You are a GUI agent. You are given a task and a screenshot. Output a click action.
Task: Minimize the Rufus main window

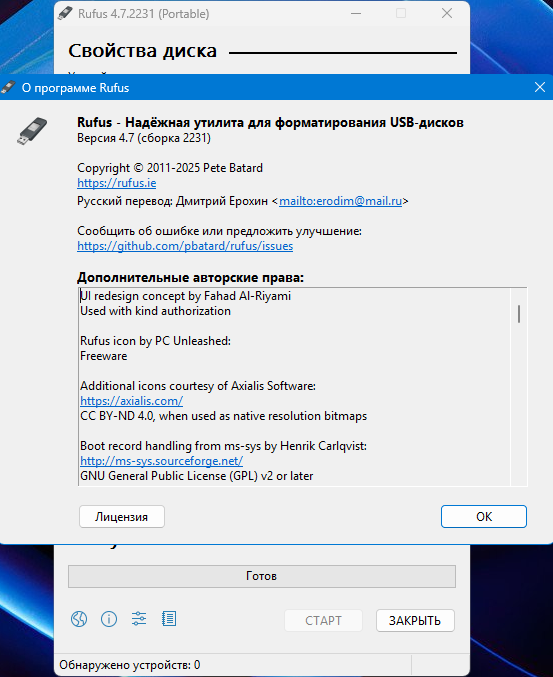[x=356, y=13]
